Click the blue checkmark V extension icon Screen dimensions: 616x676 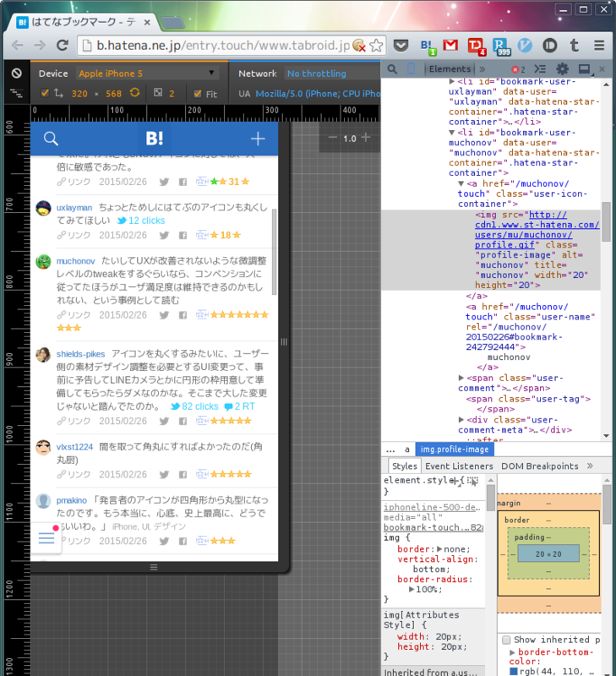pos(525,46)
